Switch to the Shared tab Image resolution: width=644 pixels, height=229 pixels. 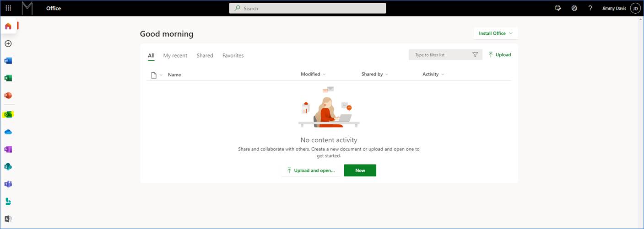[205, 56]
